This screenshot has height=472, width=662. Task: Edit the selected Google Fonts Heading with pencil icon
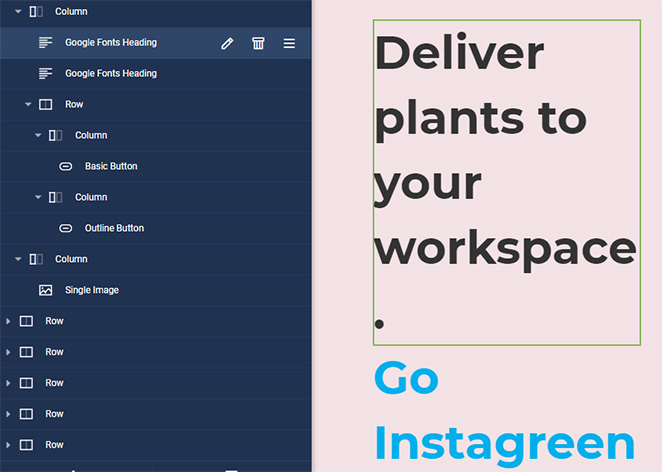227,43
